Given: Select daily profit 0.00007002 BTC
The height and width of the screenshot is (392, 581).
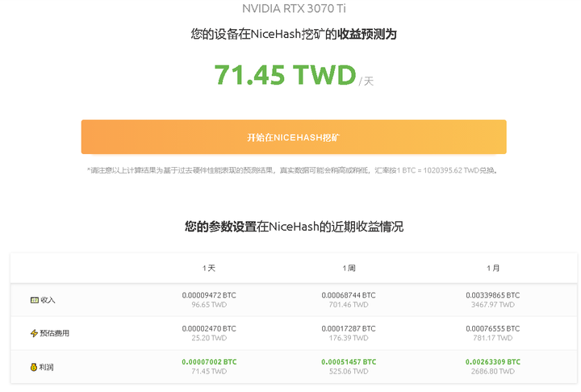Looking at the screenshot, I should pos(209,362).
